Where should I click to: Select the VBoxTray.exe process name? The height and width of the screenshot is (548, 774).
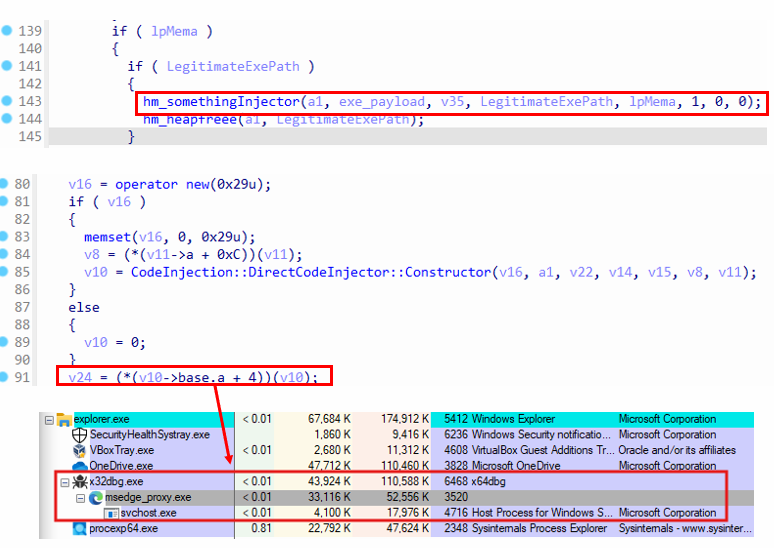coord(121,450)
